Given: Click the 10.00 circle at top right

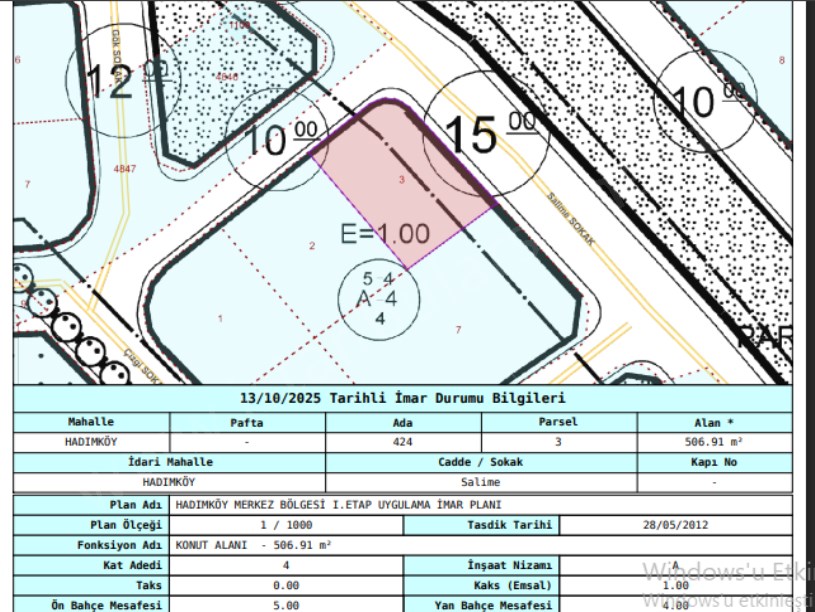Looking at the screenshot, I should click(705, 101).
